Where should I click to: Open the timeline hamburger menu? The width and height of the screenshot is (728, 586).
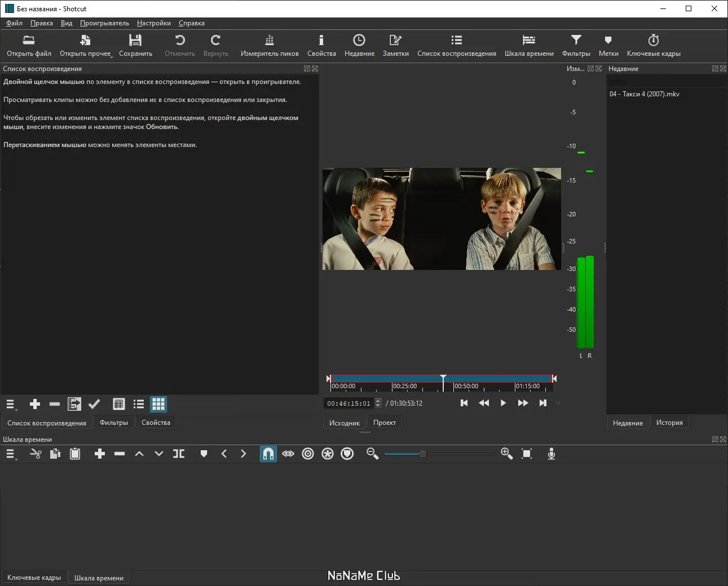[x=11, y=454]
